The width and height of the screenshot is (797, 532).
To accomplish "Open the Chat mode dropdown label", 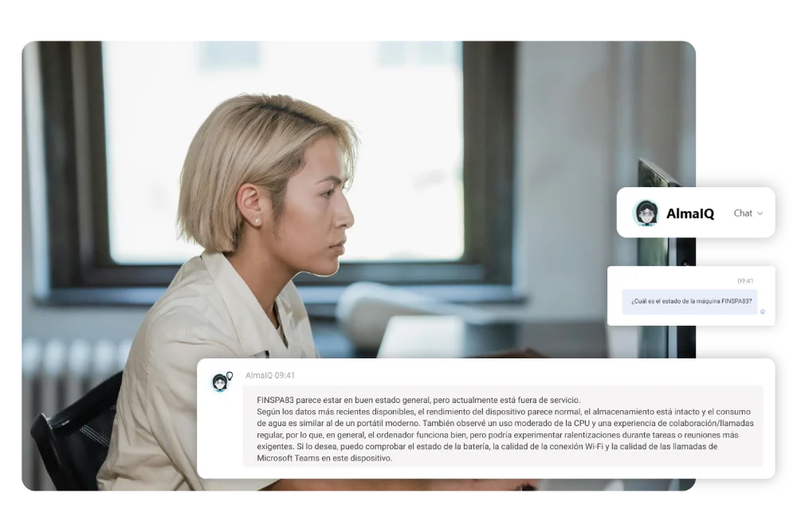I will [x=743, y=213].
